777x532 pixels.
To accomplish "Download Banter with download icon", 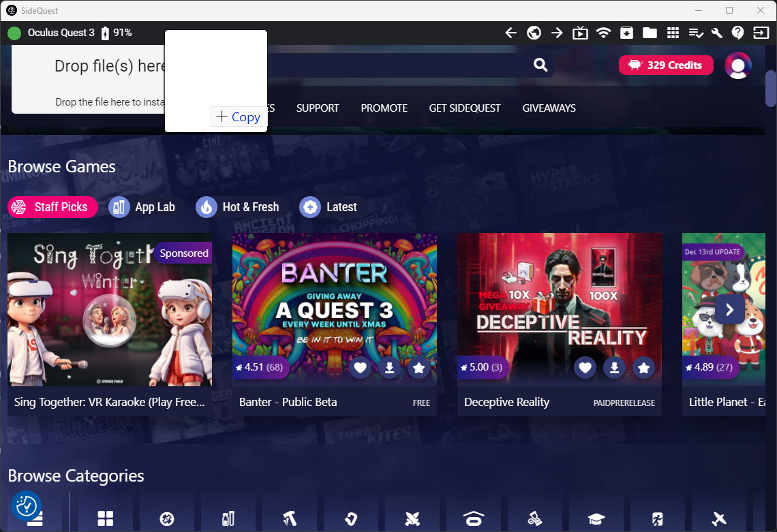I will 389,368.
